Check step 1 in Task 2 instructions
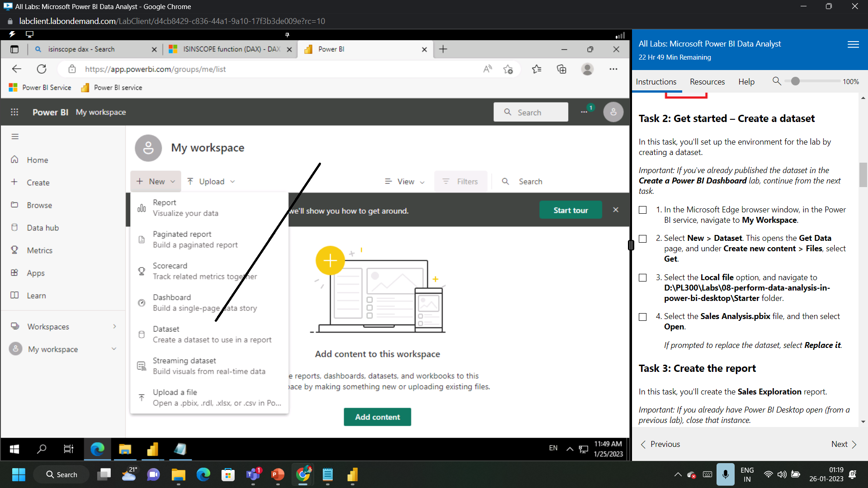868x488 pixels. pyautogui.click(x=643, y=210)
